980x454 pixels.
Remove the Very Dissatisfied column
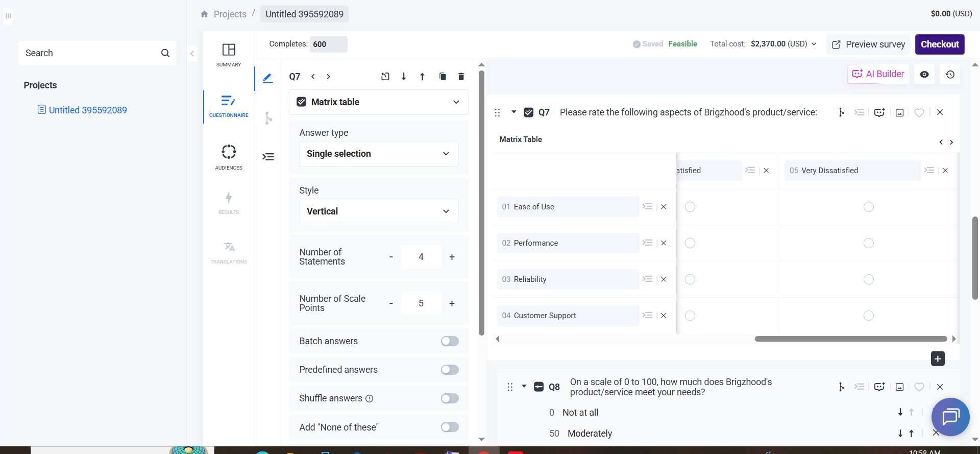945,171
